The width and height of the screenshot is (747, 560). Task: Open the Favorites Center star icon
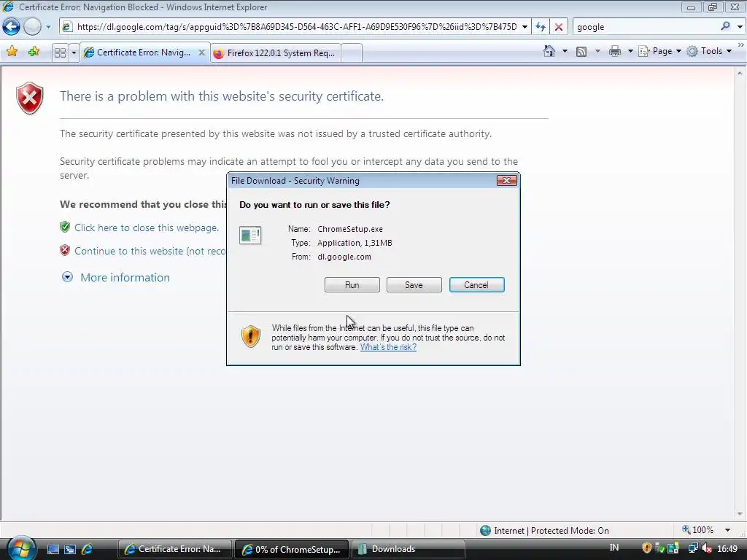coord(12,52)
